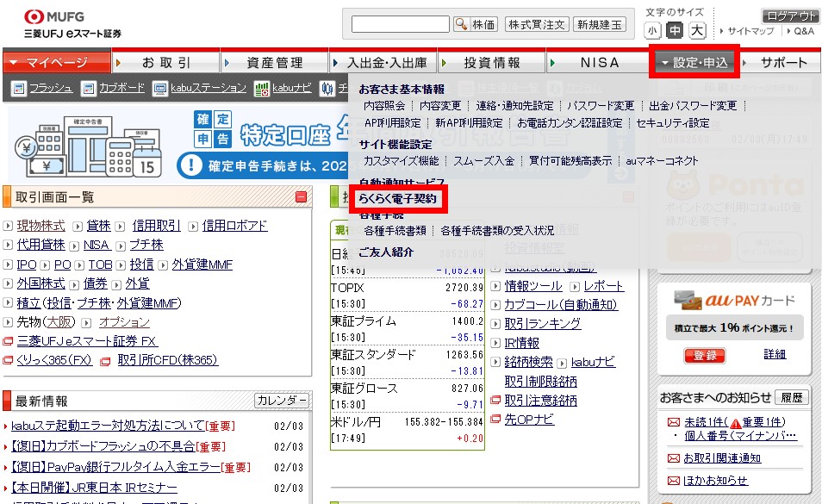
Task: Click arrow icon before 取引ランキング
Action: point(495,324)
